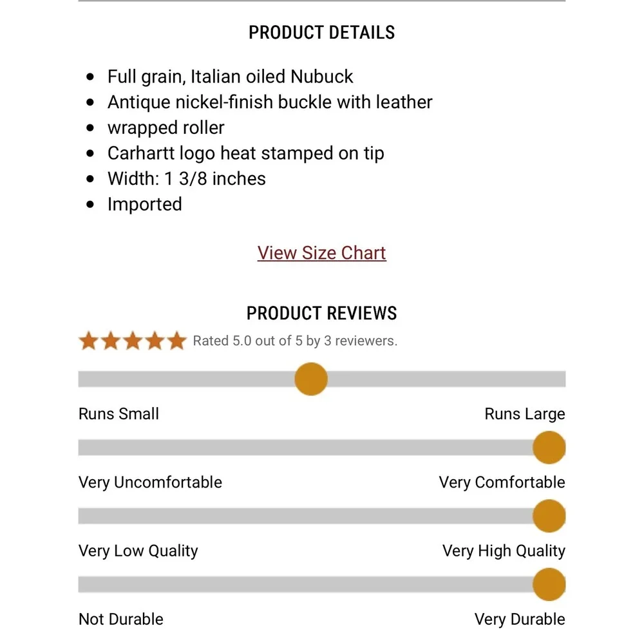Click the durability slider knob
The image size is (644, 644).
click(x=549, y=585)
